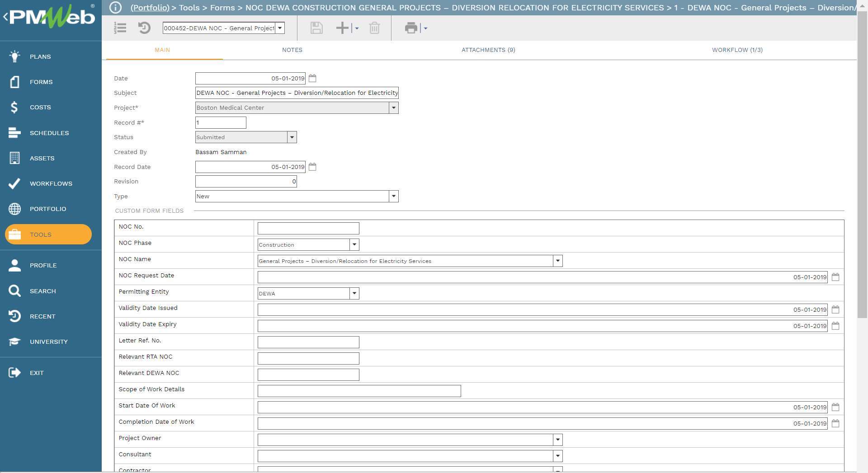
Task: Click the info circle icon in header
Action: (x=115, y=8)
